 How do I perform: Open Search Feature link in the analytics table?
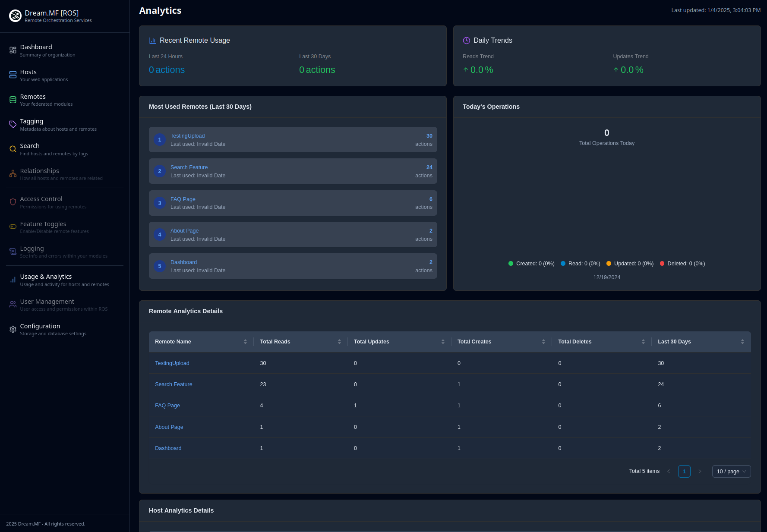pos(174,384)
